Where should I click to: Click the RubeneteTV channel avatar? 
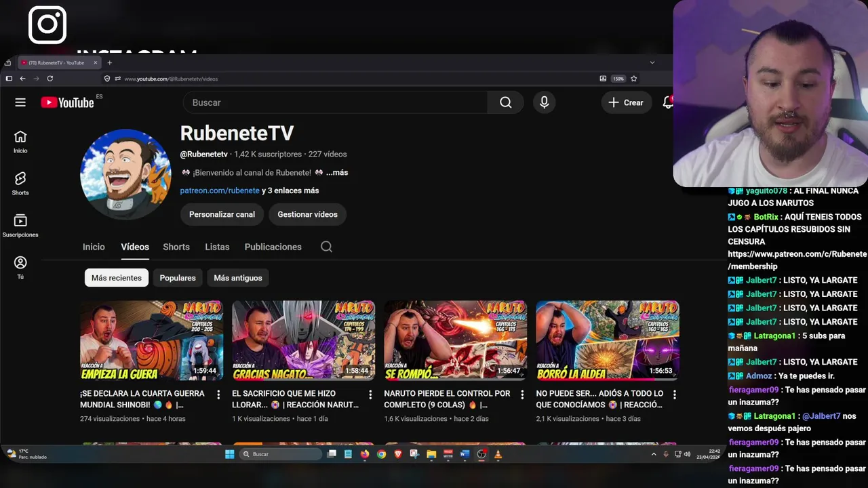point(125,174)
